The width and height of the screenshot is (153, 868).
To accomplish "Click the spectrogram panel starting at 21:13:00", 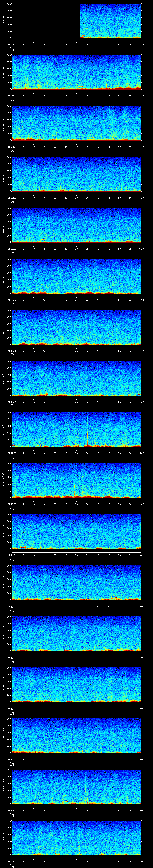I will pos(76,480).
